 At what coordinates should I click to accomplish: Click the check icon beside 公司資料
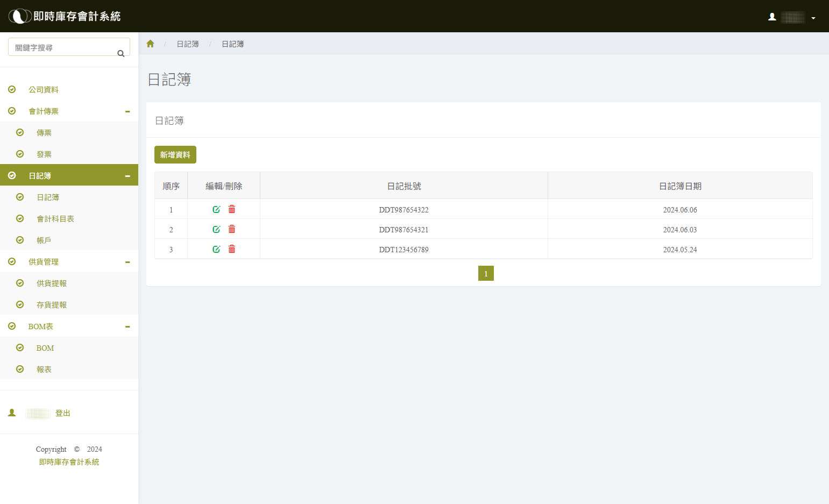12,89
